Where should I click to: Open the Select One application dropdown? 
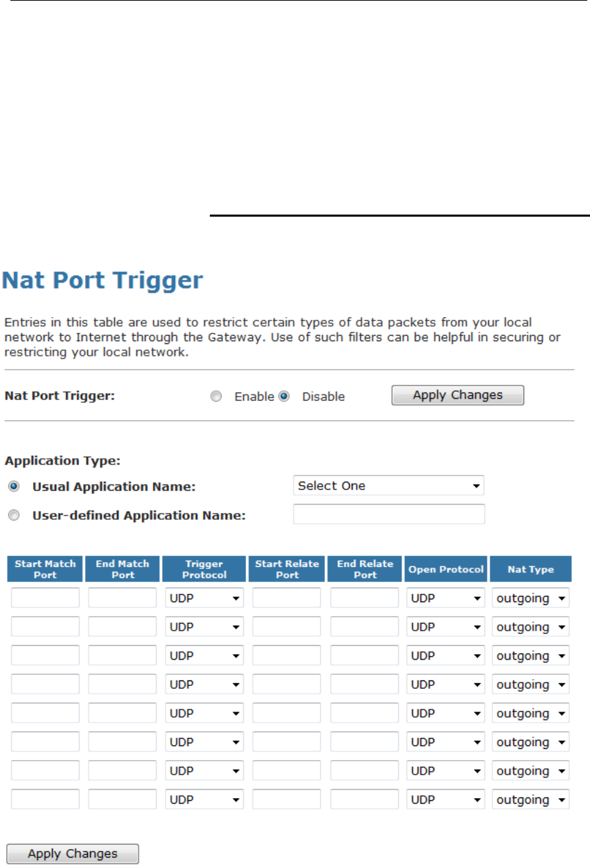click(x=388, y=486)
